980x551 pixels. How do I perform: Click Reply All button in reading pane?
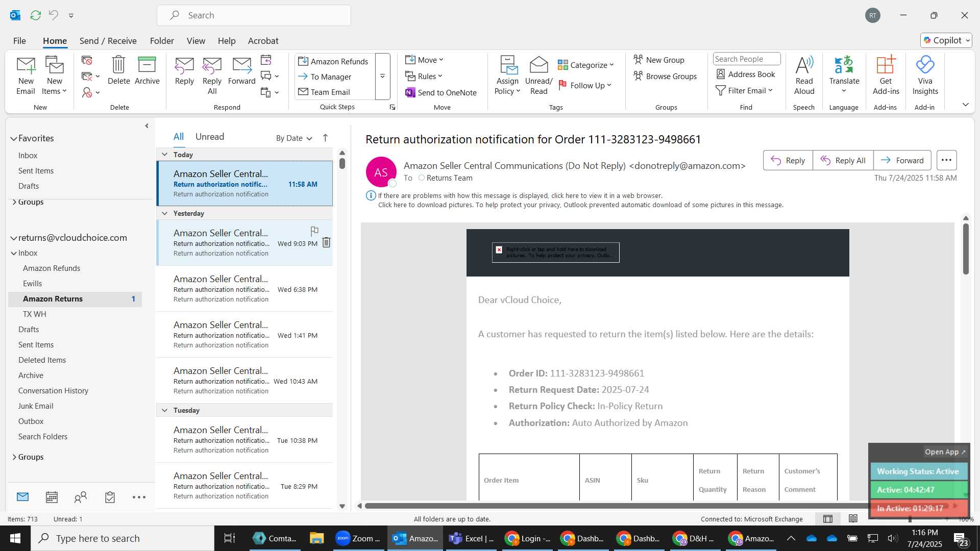point(843,160)
